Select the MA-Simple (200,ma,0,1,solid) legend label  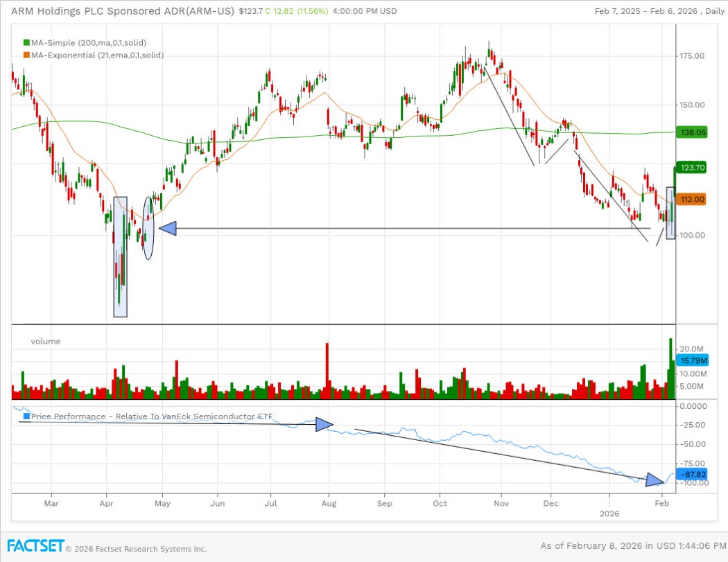89,43
